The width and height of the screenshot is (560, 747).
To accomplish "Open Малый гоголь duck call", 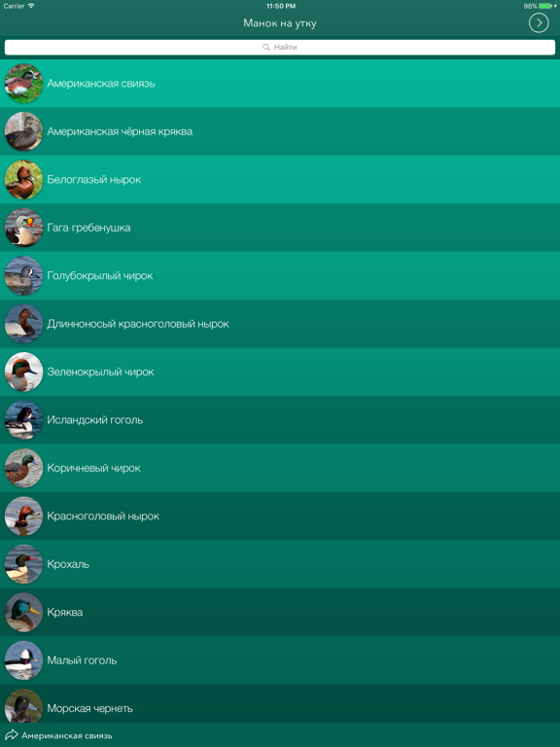I will coord(280,660).
